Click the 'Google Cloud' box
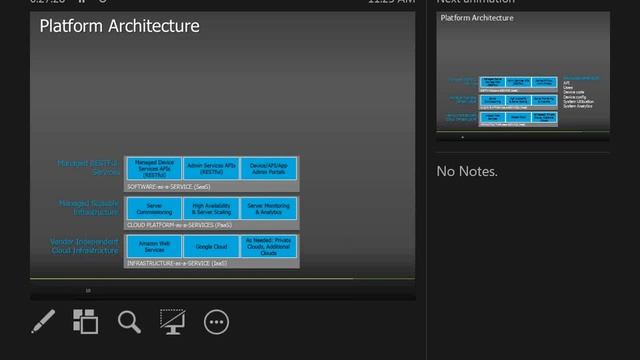 coord(211,247)
